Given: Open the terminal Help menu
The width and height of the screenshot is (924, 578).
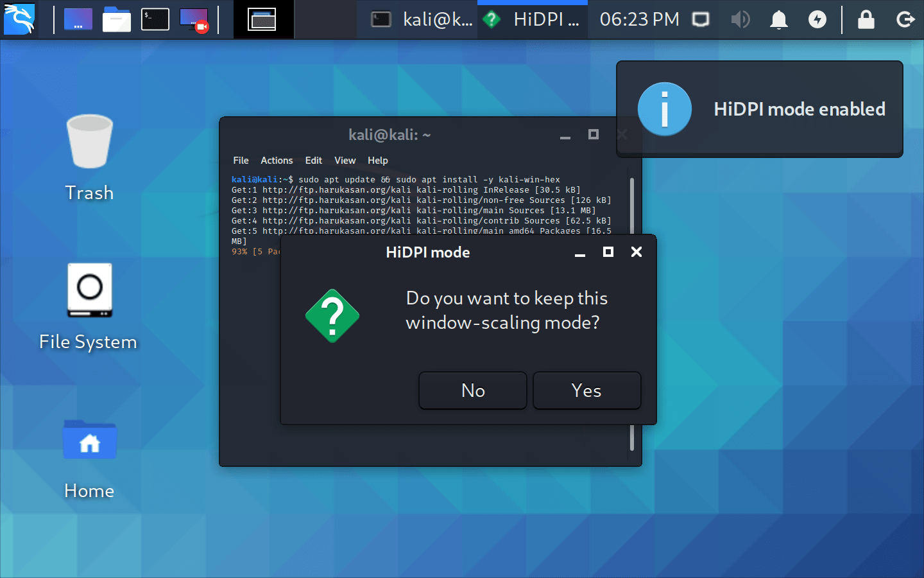Looking at the screenshot, I should 377,161.
